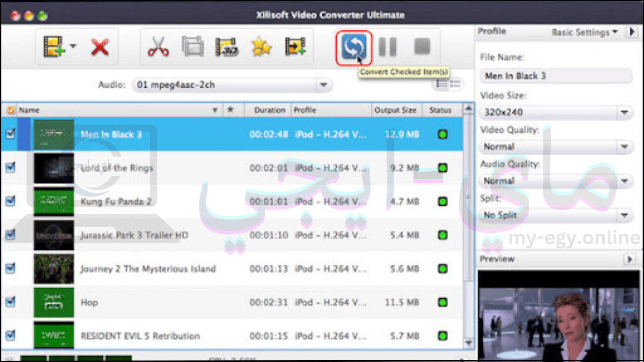Click Profile panel expand arrow button

click(x=632, y=32)
